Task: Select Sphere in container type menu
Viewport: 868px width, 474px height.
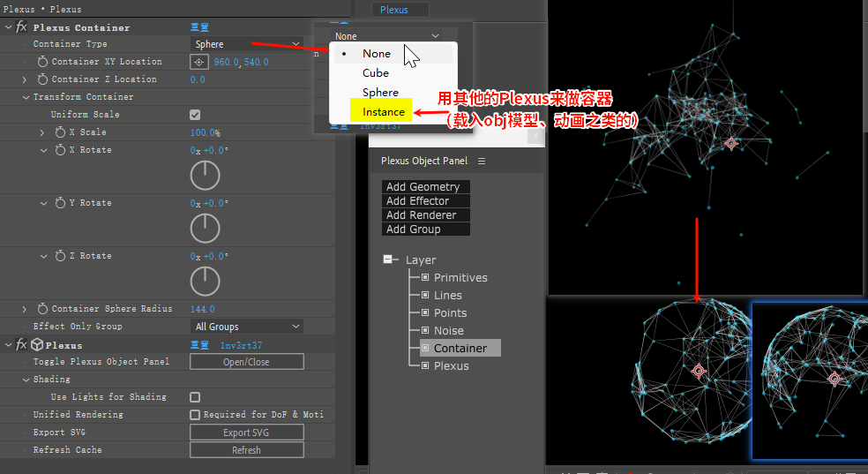Action: (x=392, y=93)
